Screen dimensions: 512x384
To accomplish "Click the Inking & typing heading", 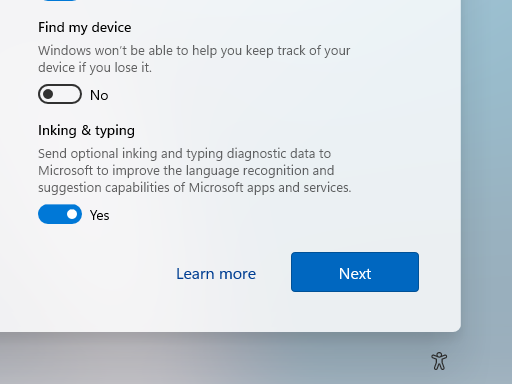I will point(86,131).
